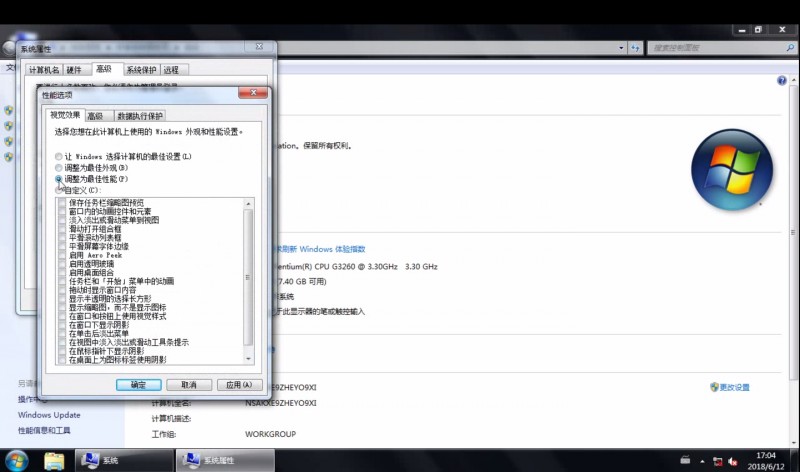Image resolution: width=800 pixels, height=472 pixels.
Task: Check 保存任务栏缩略图预览 option
Action: coord(62,203)
